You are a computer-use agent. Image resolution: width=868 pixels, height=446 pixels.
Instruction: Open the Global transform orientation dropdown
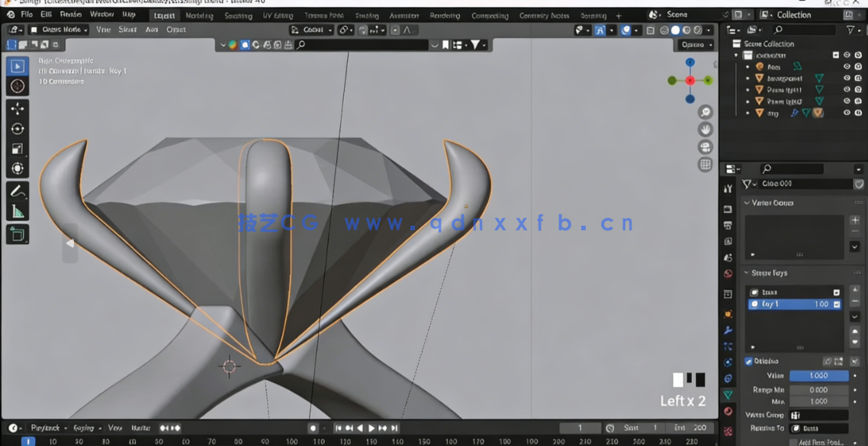tap(313, 30)
